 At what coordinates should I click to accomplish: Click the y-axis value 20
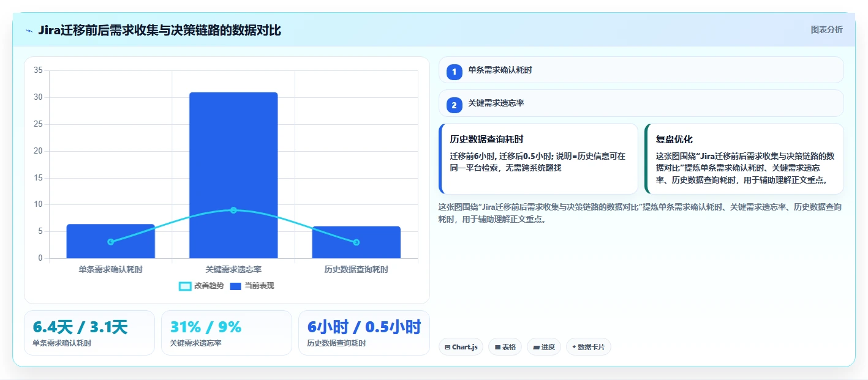point(38,151)
